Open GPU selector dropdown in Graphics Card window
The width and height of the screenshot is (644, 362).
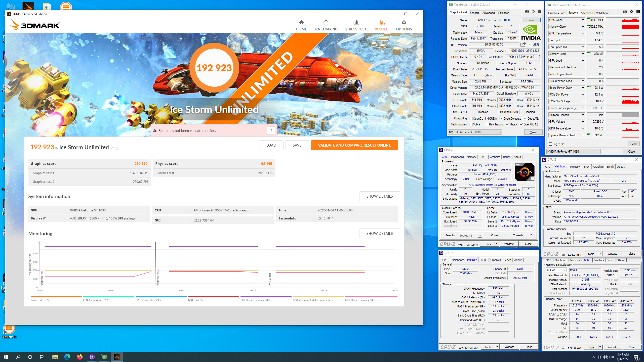pyautogui.click(x=475, y=132)
